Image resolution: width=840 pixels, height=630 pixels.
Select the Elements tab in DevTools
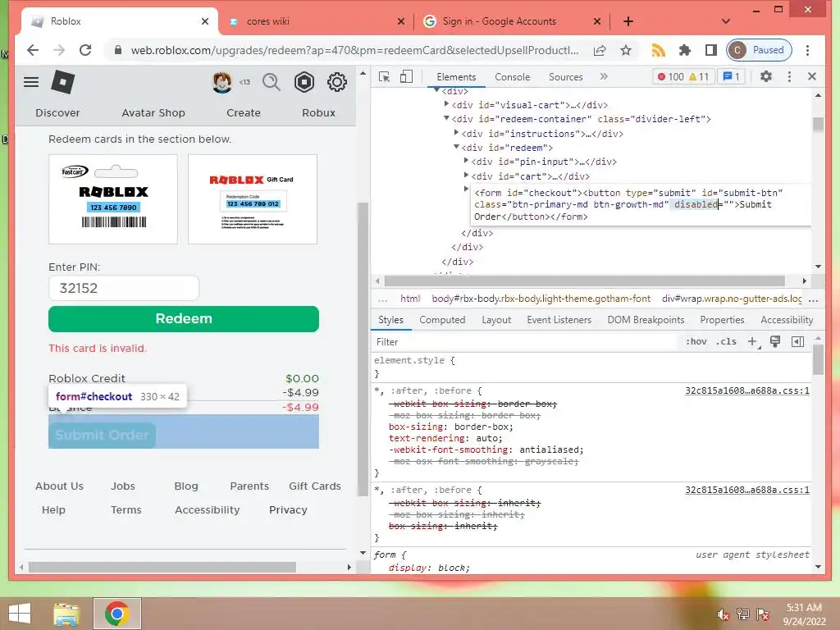(x=456, y=76)
